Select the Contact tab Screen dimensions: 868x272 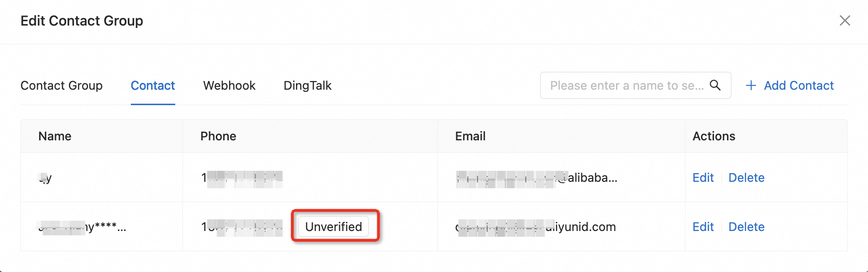pyautogui.click(x=153, y=85)
